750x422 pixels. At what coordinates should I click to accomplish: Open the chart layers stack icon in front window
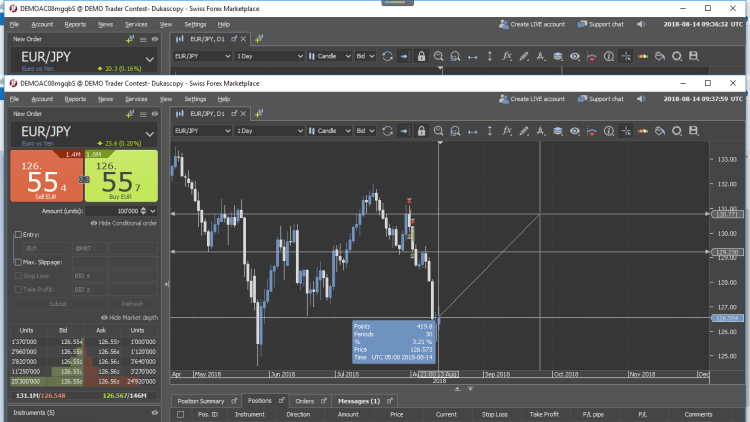pyautogui.click(x=558, y=131)
